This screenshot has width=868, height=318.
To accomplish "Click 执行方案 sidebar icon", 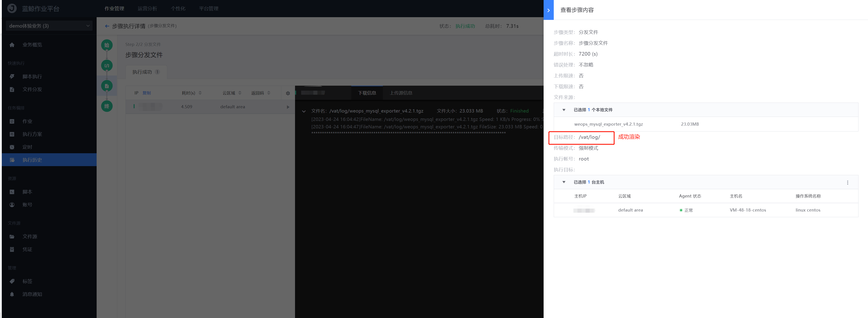I will click(x=12, y=134).
